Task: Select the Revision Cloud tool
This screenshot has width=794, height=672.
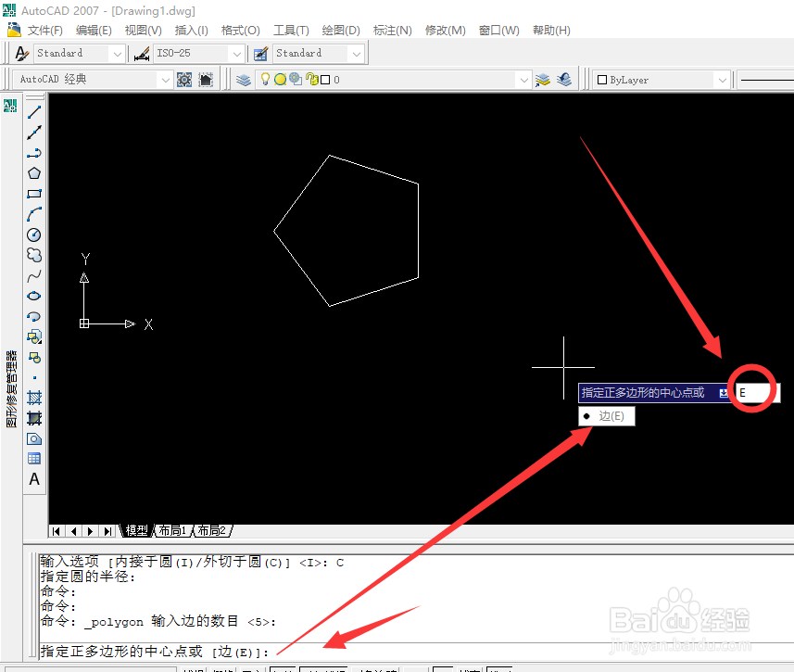Action: 34,255
